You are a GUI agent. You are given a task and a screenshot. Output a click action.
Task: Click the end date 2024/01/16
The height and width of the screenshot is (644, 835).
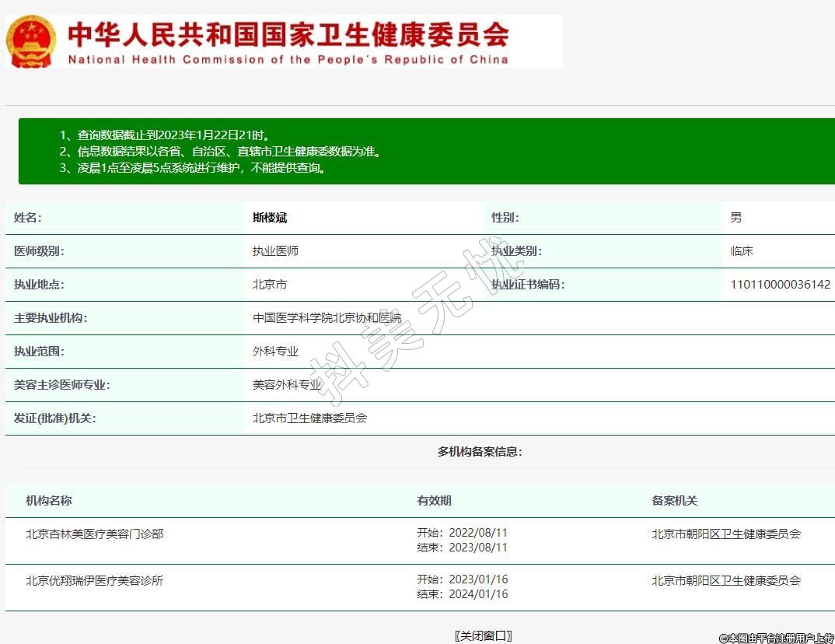coord(477,594)
